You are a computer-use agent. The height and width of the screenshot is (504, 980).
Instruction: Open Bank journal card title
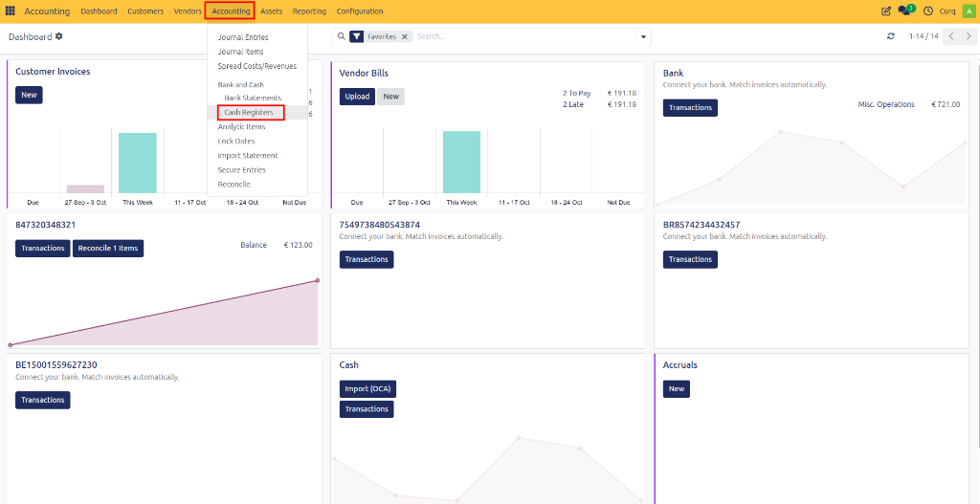click(673, 73)
